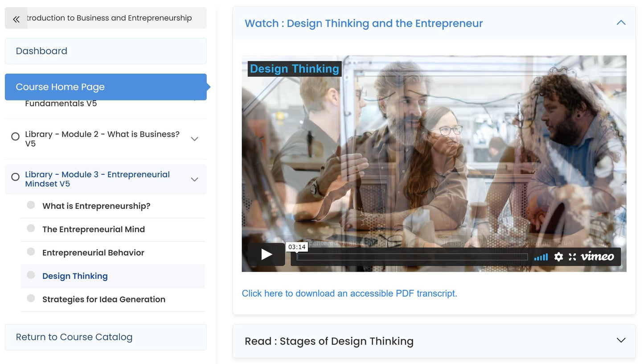644x364 pixels.
Task: Open the video on Vimeo via its logo
Action: click(598, 256)
